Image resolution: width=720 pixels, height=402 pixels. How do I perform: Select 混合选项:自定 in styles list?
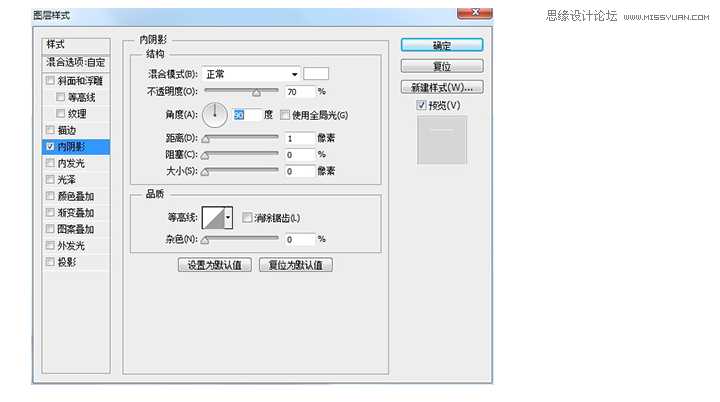(x=75, y=62)
